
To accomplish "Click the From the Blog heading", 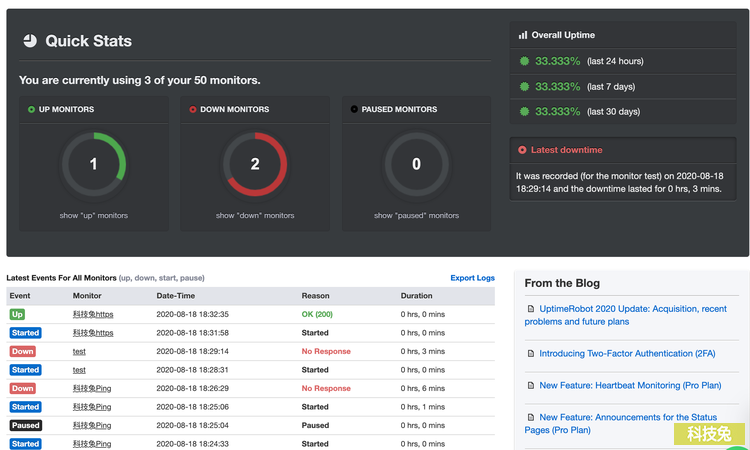I will [562, 283].
